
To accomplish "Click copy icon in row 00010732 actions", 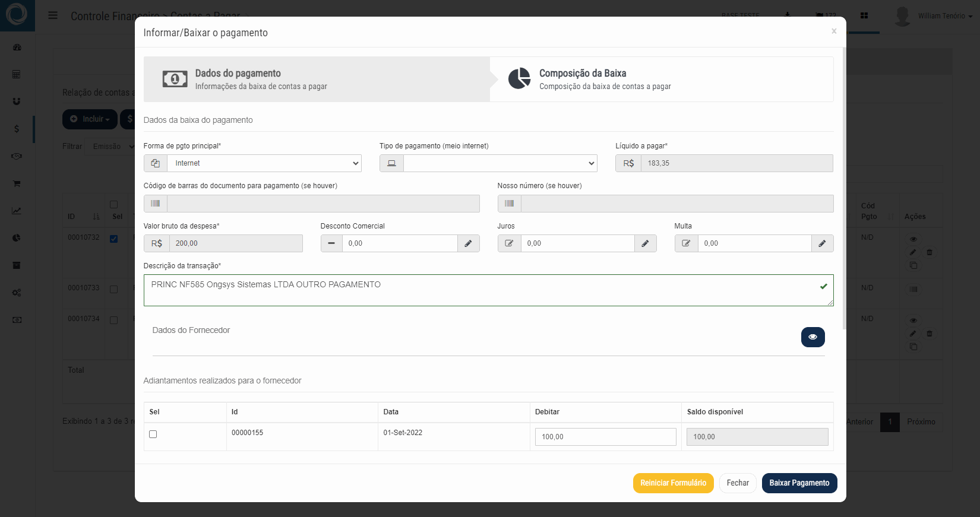I will click(x=913, y=265).
